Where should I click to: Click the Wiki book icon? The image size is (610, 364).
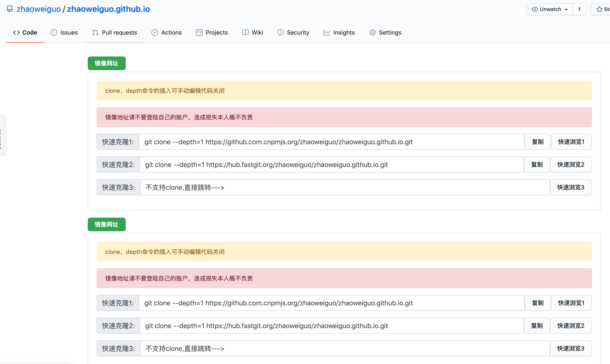(245, 33)
